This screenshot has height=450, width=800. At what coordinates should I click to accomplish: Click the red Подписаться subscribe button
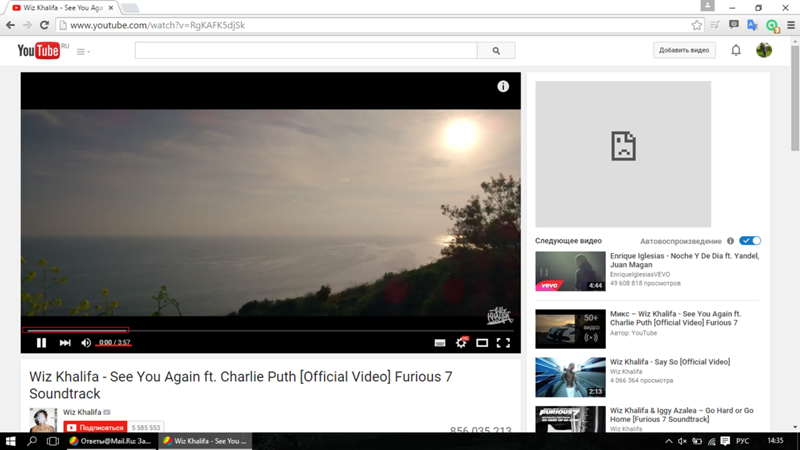coord(95,427)
